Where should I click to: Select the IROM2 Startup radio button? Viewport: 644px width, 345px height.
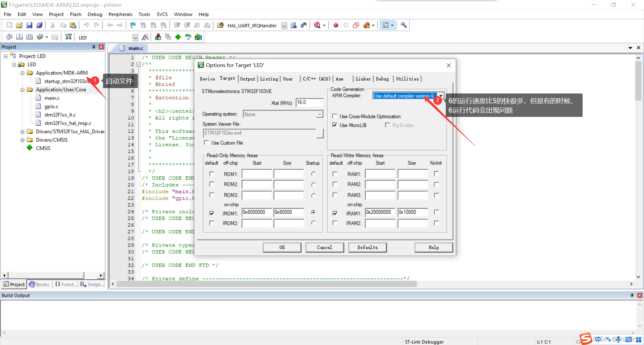[x=313, y=223]
